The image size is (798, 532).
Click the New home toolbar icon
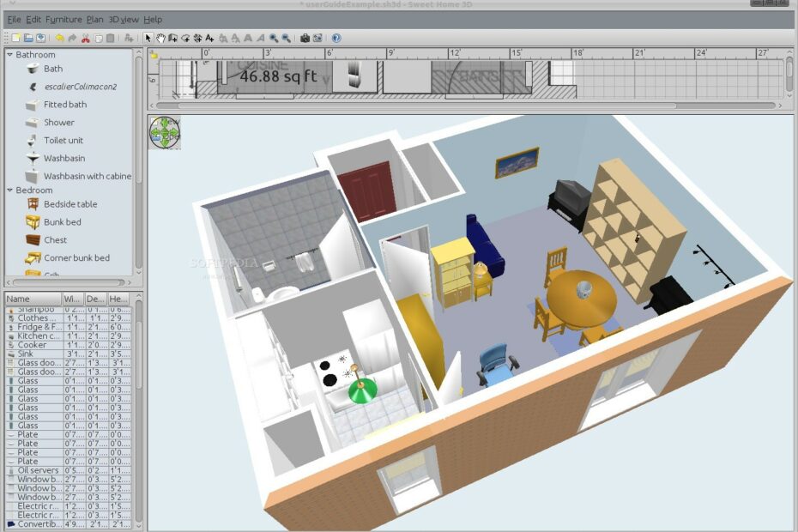click(x=16, y=38)
